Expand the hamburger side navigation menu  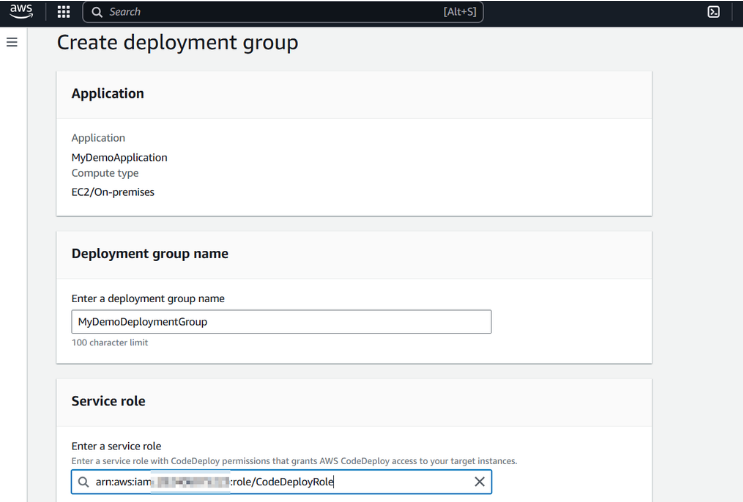(x=12, y=42)
